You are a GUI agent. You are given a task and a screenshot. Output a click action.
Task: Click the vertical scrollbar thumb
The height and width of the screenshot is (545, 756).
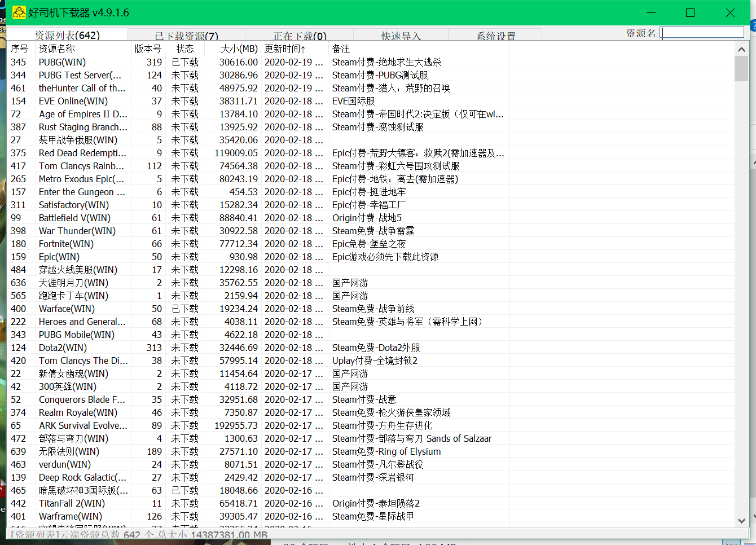pos(741,68)
